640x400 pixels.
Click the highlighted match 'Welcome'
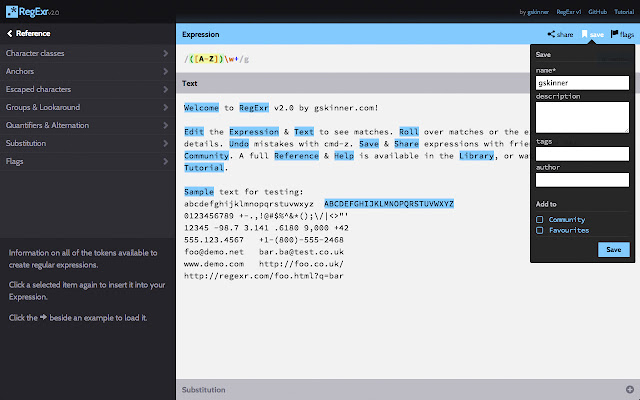pyautogui.click(x=201, y=108)
